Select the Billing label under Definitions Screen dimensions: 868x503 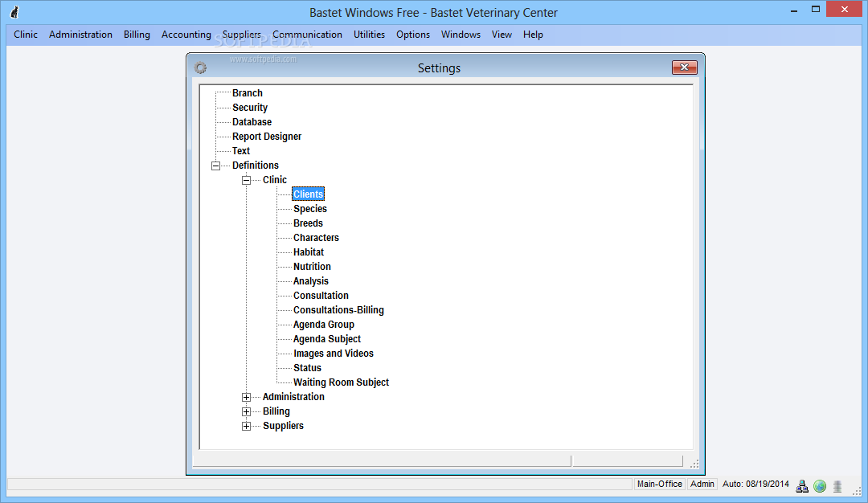(276, 411)
